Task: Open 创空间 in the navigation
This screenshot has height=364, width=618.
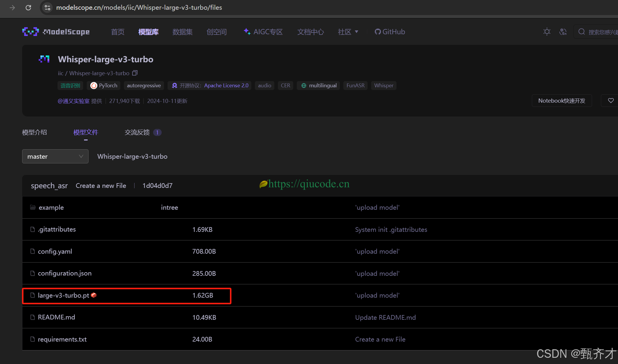Action: 217,32
